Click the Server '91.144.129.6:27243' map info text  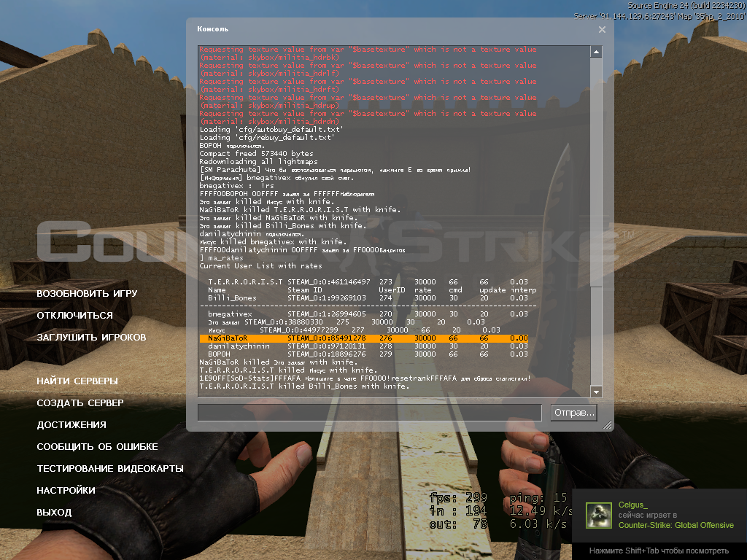pos(659,16)
